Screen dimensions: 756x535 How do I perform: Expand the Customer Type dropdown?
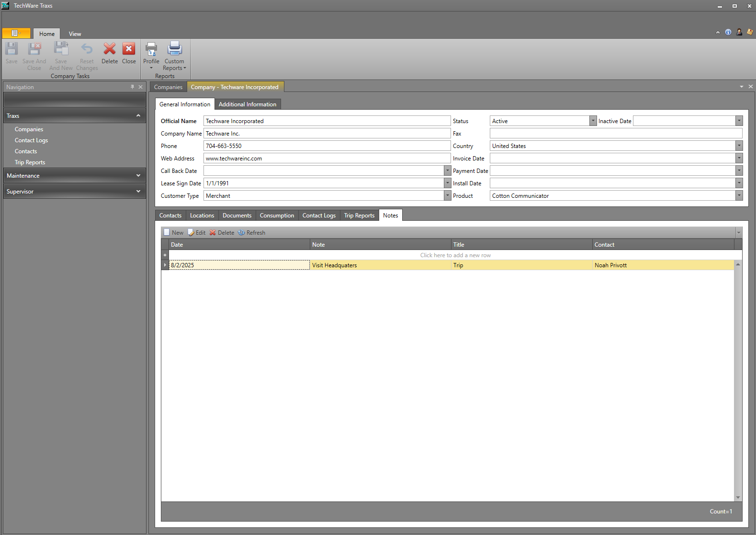[x=447, y=196]
